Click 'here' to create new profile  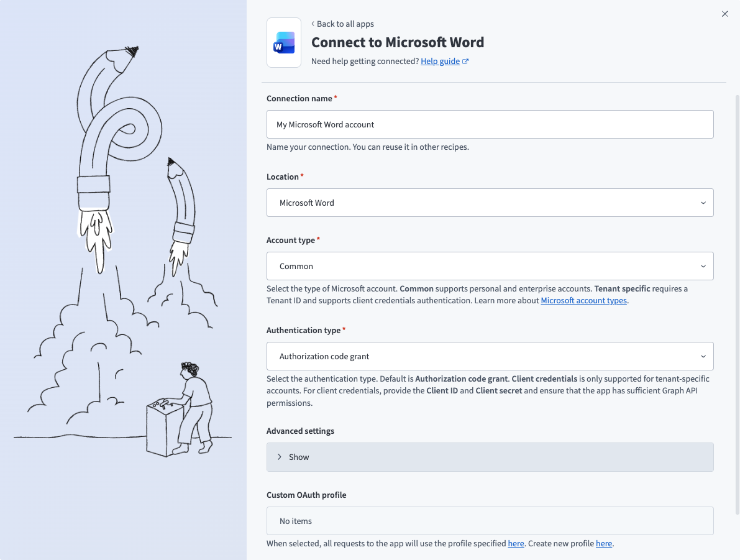[603, 543]
